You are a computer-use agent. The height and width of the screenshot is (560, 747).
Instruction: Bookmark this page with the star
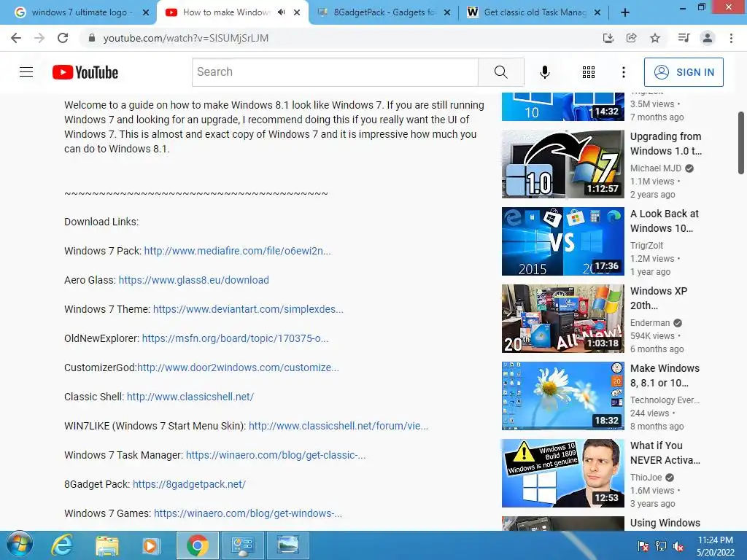coord(655,38)
